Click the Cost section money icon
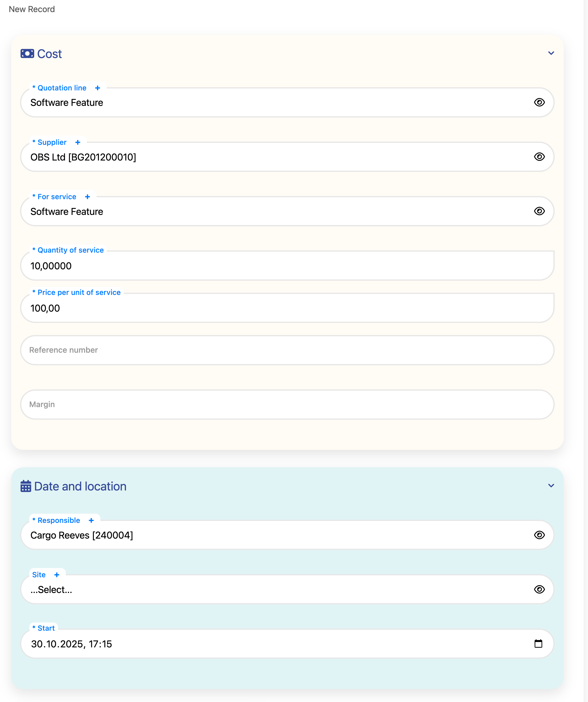 coord(27,53)
